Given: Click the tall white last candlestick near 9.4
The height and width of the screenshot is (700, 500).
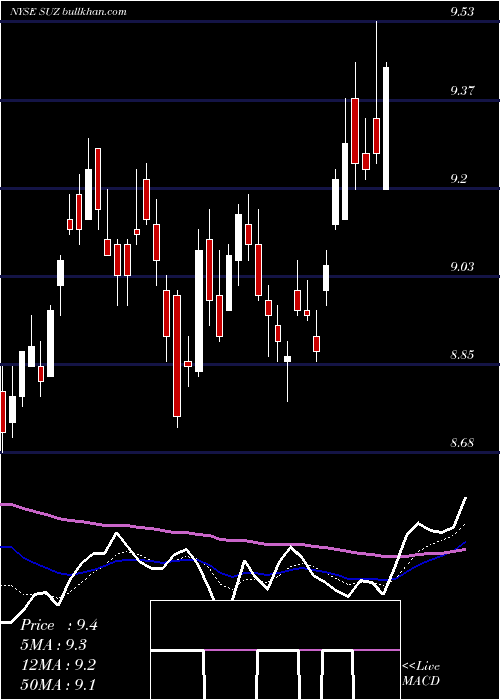Looking at the screenshot, I should tap(386, 128).
